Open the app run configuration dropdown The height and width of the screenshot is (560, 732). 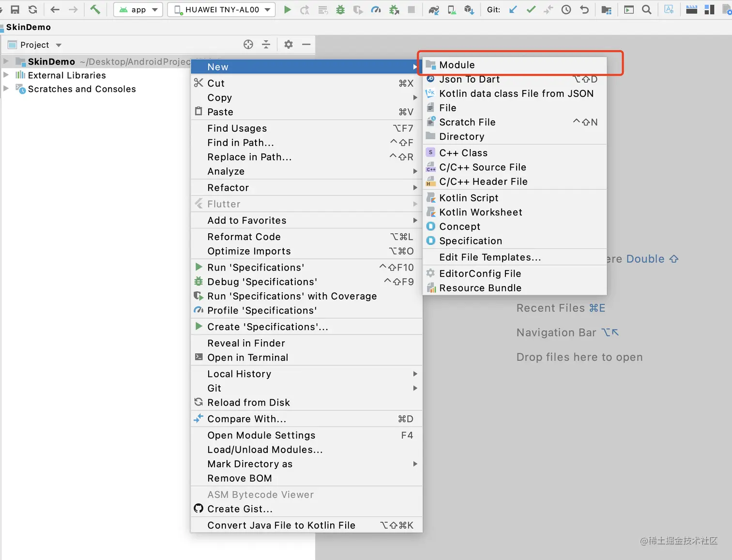pos(138,10)
